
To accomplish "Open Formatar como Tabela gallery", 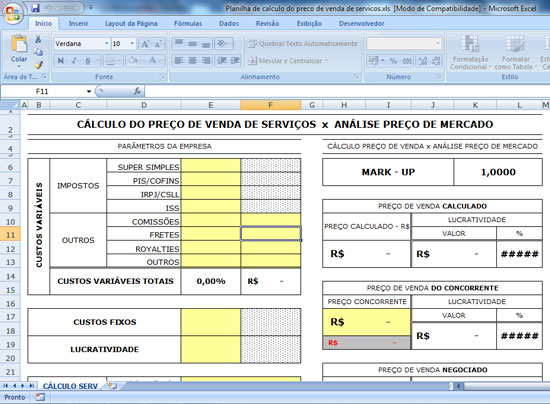I will (x=515, y=53).
